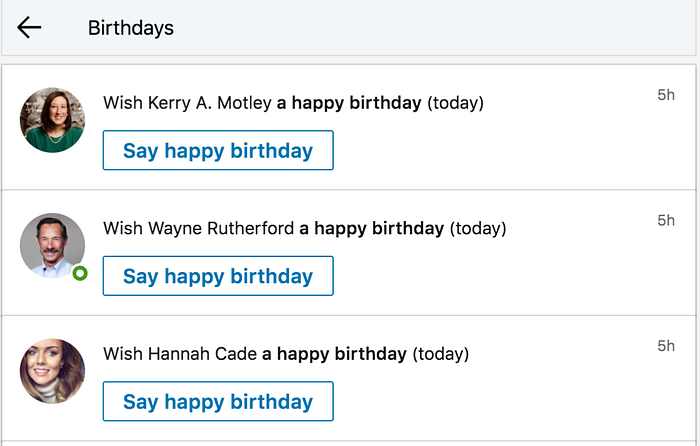Say happy birthday to Kerry A. Motley
The width and height of the screenshot is (700, 446).
tap(218, 151)
